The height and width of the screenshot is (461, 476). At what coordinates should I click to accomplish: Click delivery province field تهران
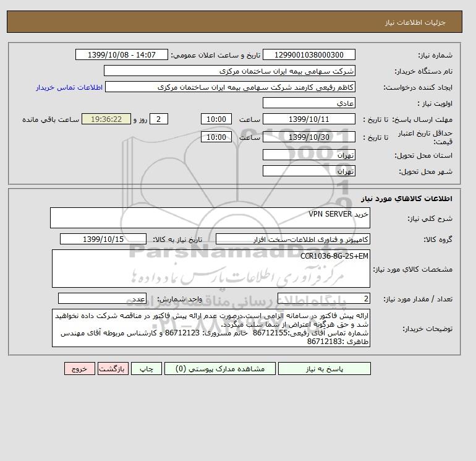308,155
